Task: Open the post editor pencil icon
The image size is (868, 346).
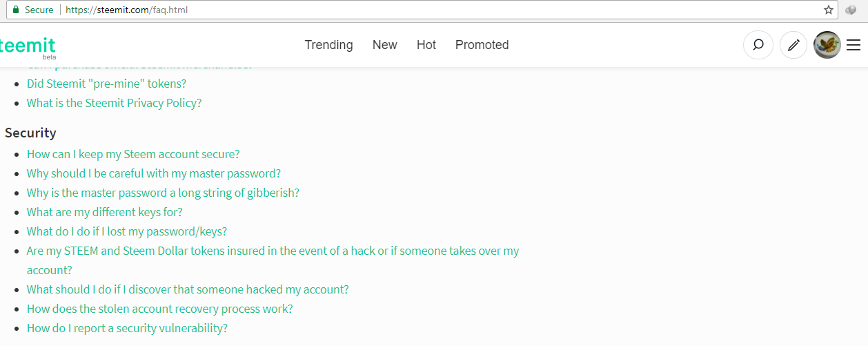Action: point(793,45)
